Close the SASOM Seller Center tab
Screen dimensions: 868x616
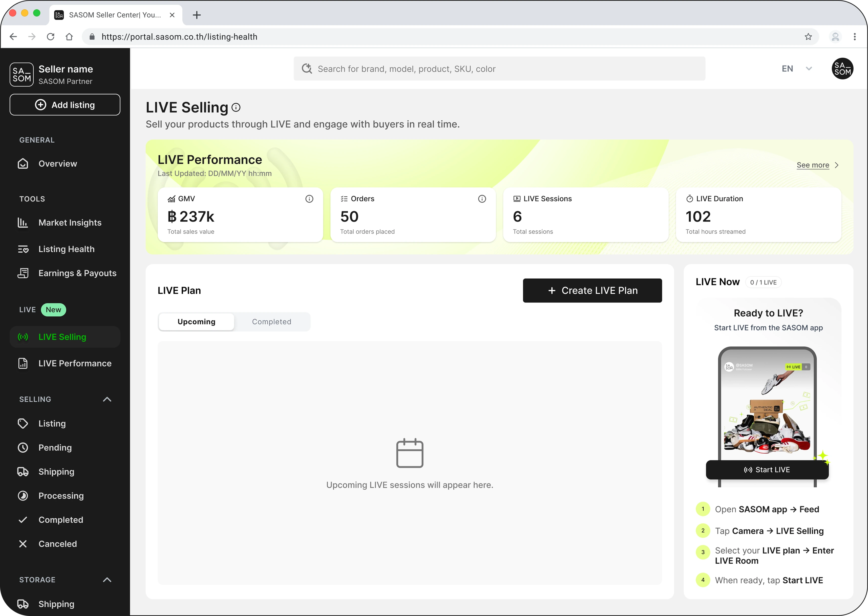point(172,15)
